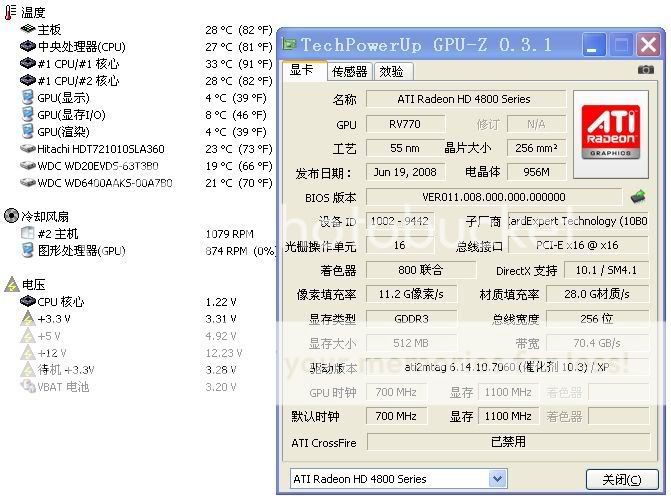
Task: Open the 传感器 sensors tab
Action: 350,71
